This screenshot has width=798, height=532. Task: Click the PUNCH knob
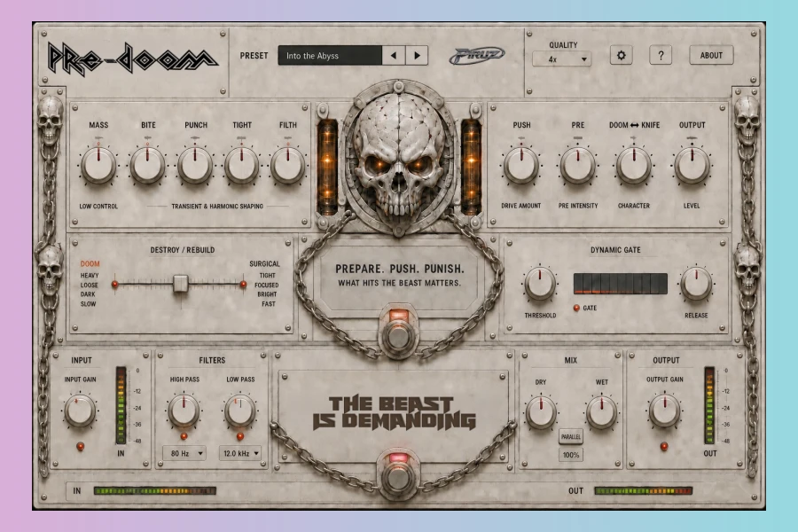point(195,166)
